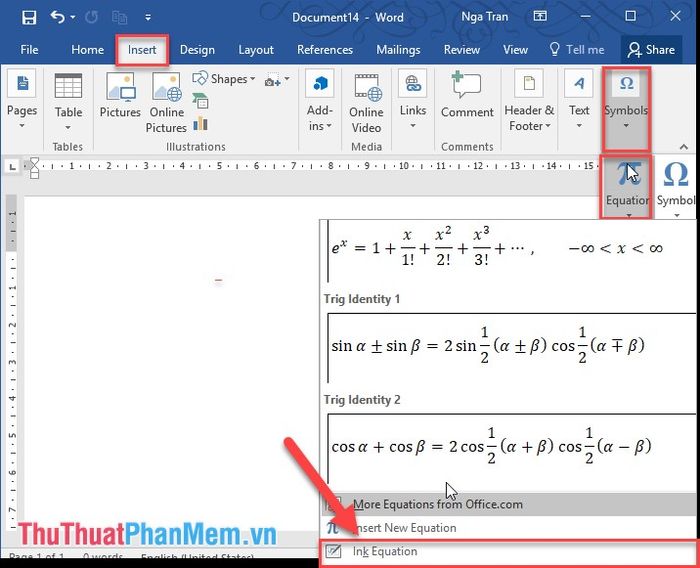700x568 pixels.
Task: Click the Chart icon
Action: tap(200, 123)
